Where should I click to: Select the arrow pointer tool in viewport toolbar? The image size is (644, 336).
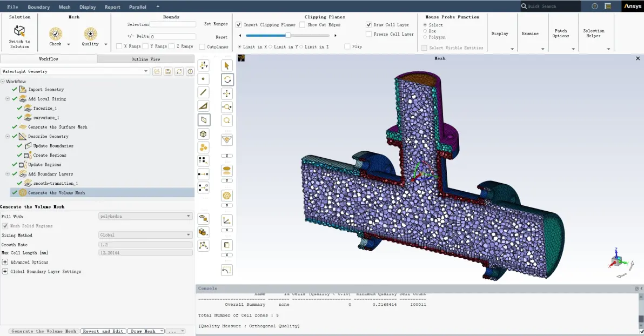tap(227, 66)
